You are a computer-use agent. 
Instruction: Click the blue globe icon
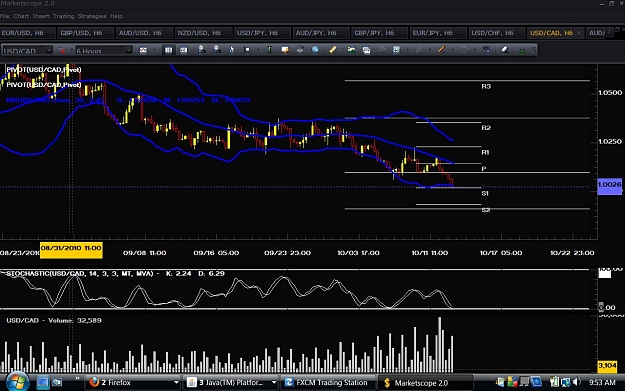click(x=315, y=50)
